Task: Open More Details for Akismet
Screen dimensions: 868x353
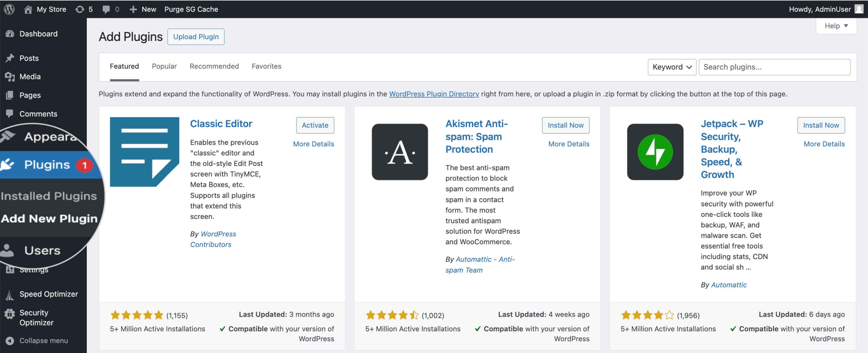Action: coord(569,144)
